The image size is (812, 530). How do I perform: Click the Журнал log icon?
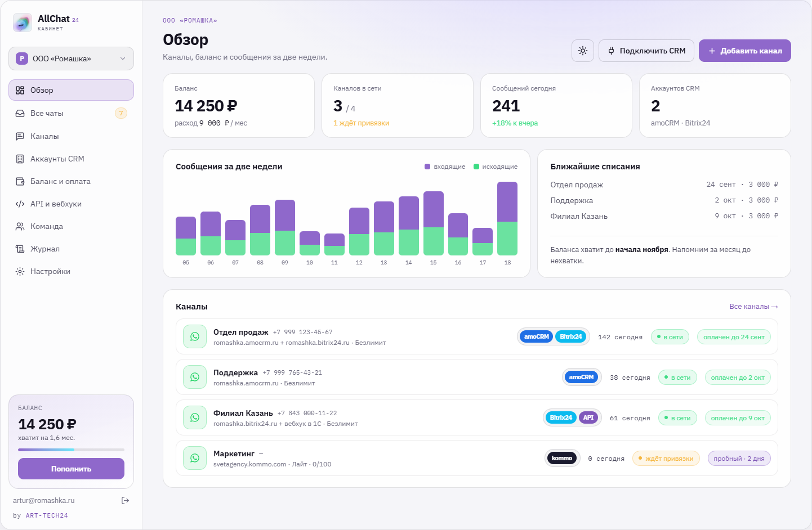(x=20, y=249)
